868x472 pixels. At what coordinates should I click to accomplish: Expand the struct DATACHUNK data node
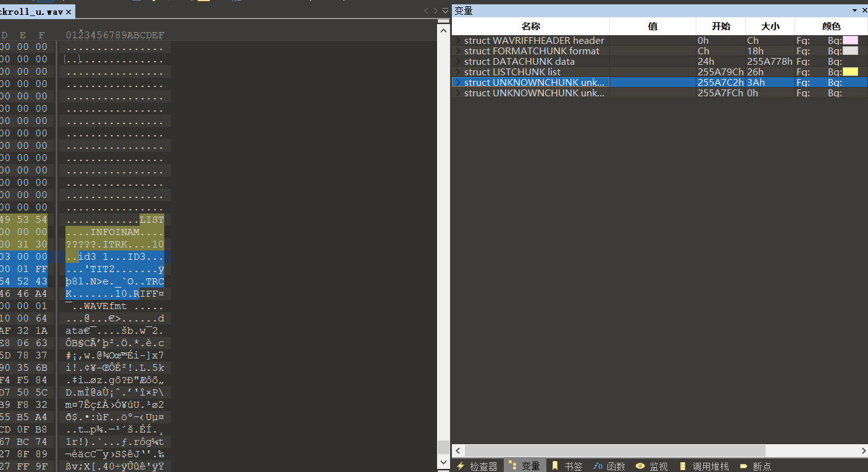click(457, 61)
